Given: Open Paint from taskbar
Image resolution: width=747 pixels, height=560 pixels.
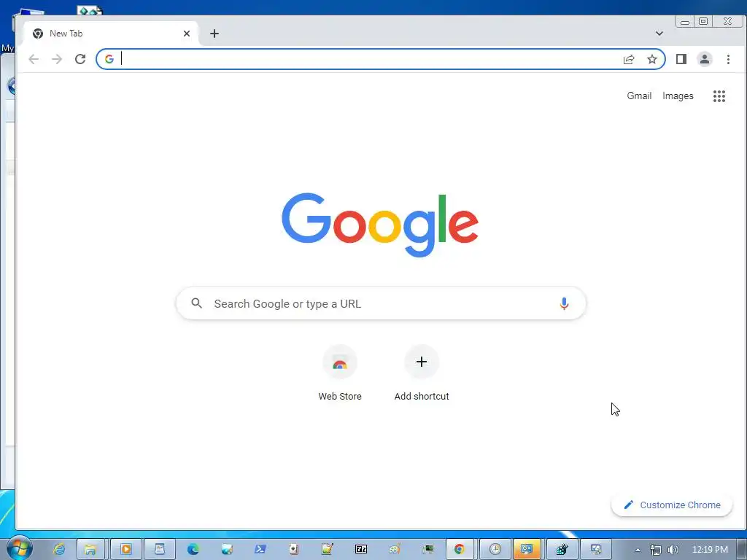Looking at the screenshot, I should [395, 550].
